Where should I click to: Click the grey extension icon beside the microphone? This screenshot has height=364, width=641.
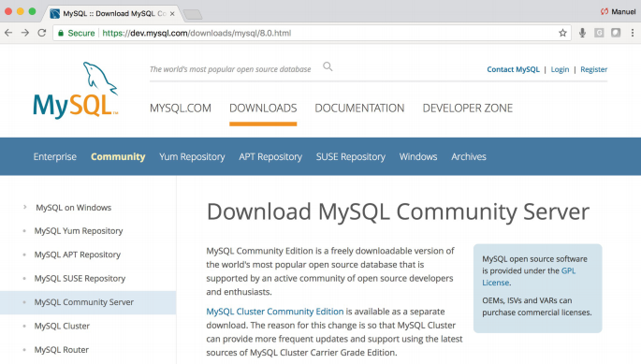click(599, 33)
